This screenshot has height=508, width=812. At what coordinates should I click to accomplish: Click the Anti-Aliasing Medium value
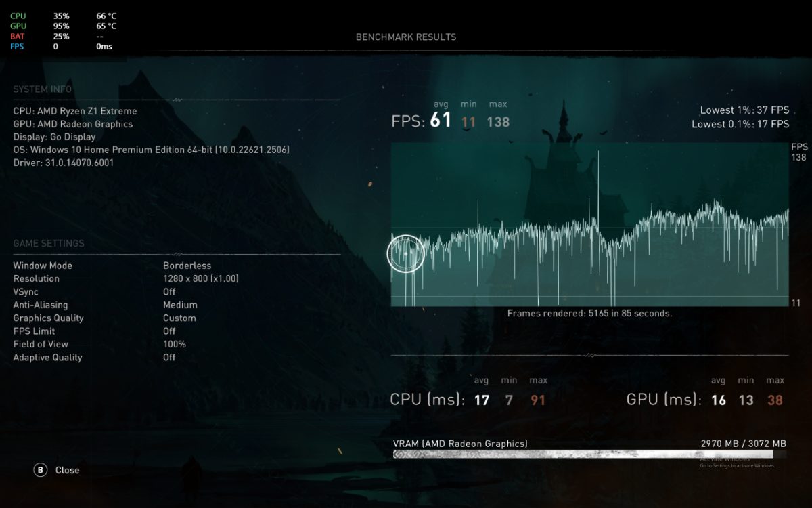pyautogui.click(x=180, y=305)
